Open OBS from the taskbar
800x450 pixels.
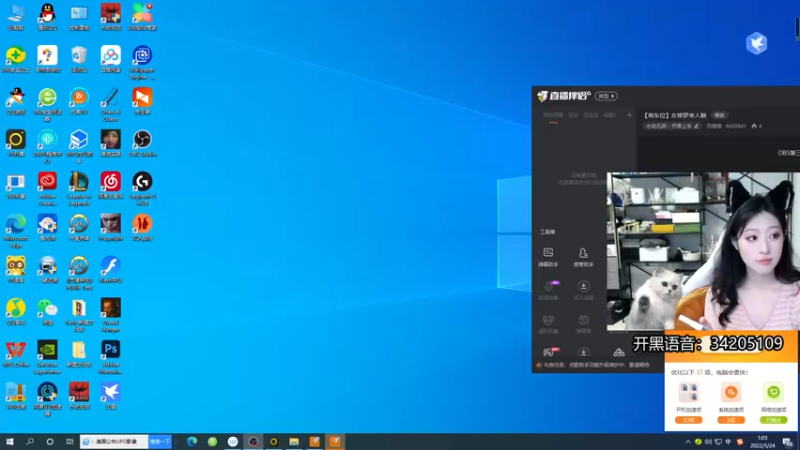click(x=253, y=442)
